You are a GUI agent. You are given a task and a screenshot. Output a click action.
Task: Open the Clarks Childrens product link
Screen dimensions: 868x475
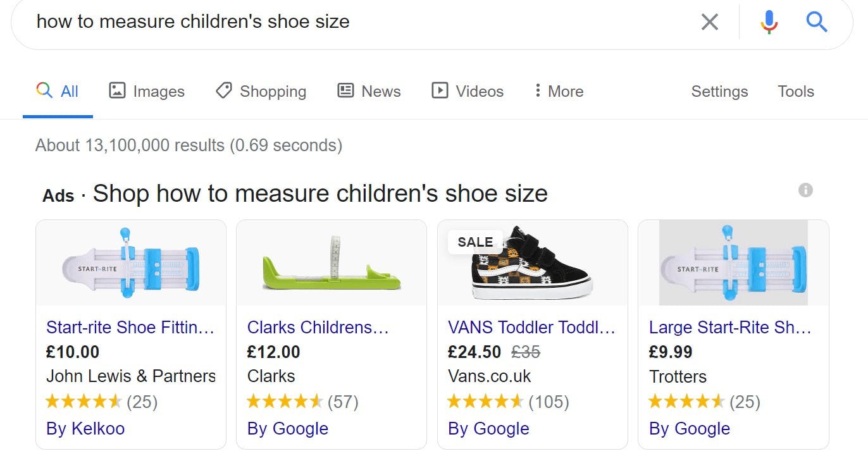(318, 327)
